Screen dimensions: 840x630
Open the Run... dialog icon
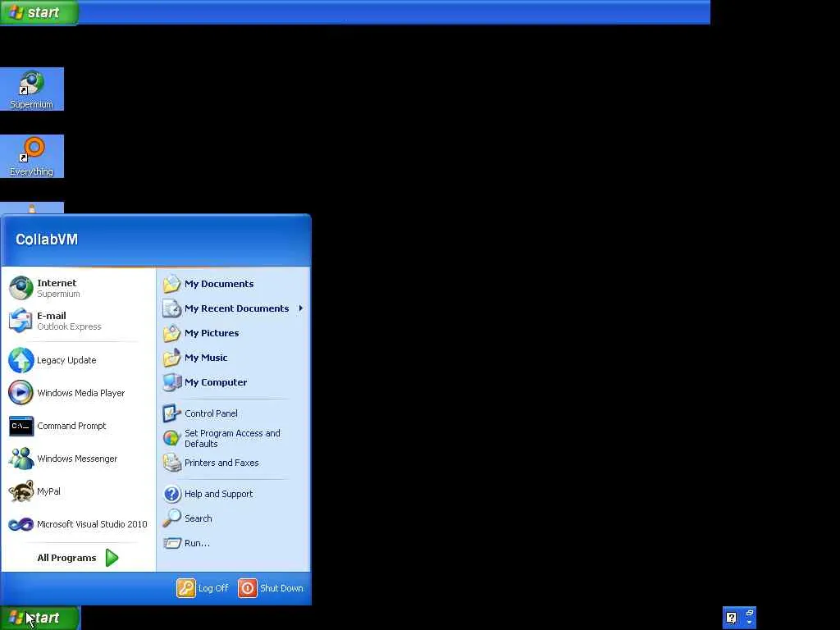pyautogui.click(x=172, y=543)
